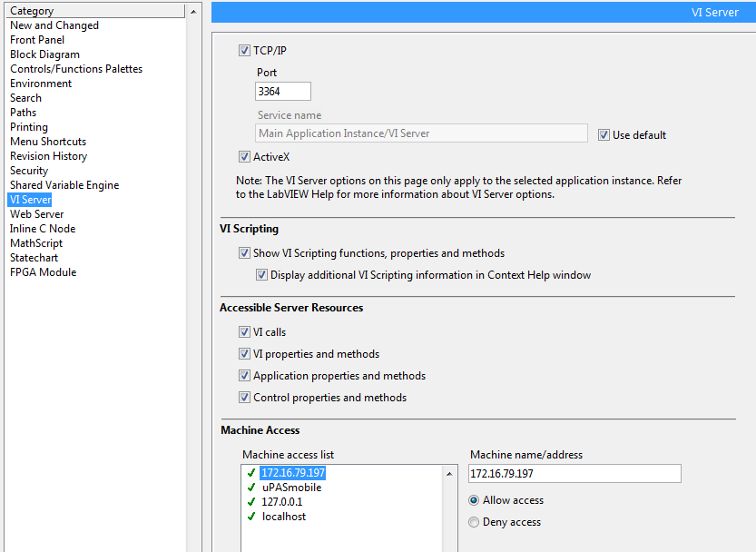756x552 pixels.
Task: Click up arrow of machine access list scrollbar
Action: coord(449,474)
